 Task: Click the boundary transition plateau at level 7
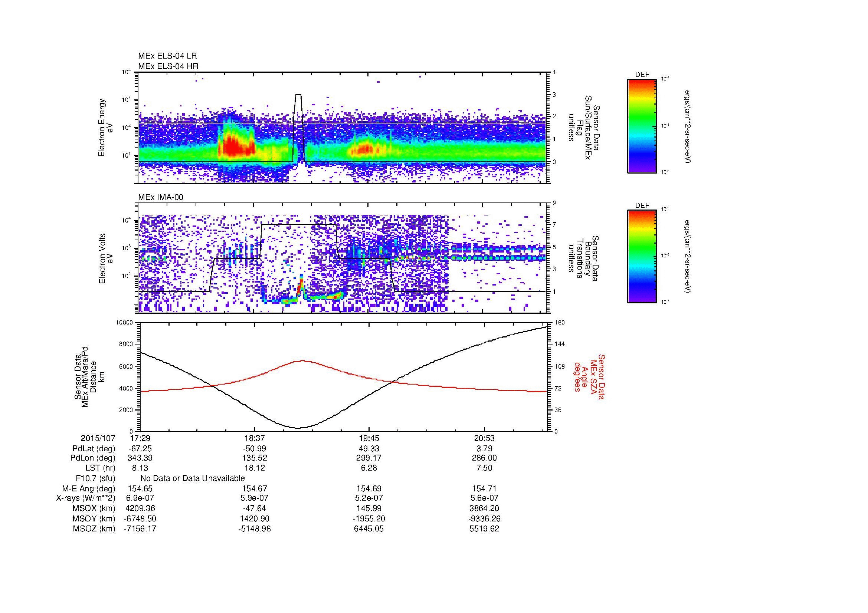pyautogui.click(x=299, y=225)
